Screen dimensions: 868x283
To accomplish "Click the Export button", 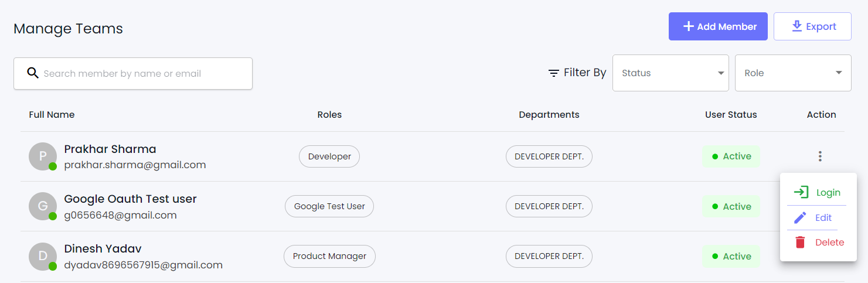I will 812,26.
